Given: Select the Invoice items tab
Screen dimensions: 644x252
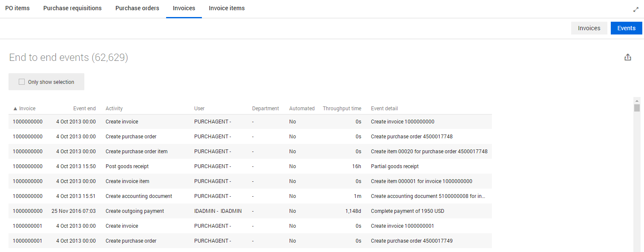Looking at the screenshot, I should click(227, 9).
